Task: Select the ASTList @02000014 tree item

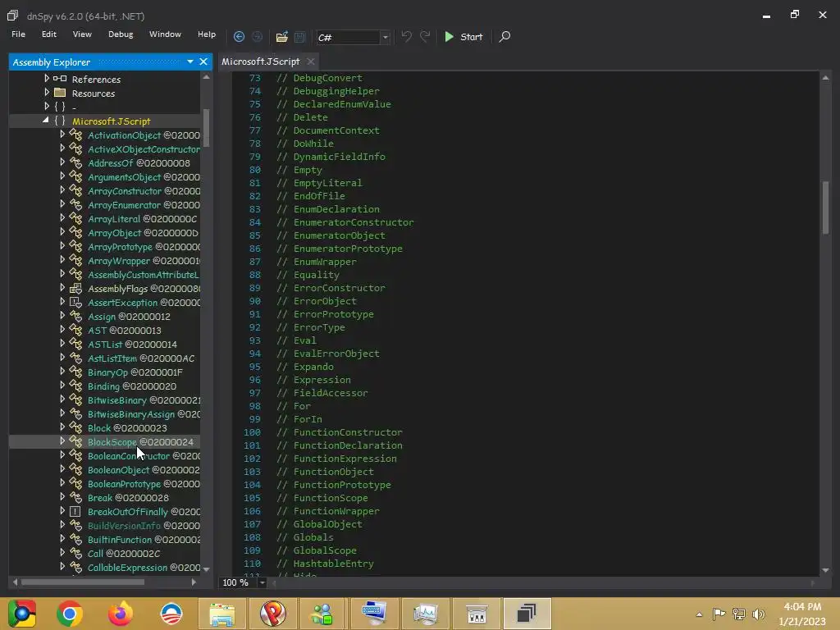Action: [132, 345]
